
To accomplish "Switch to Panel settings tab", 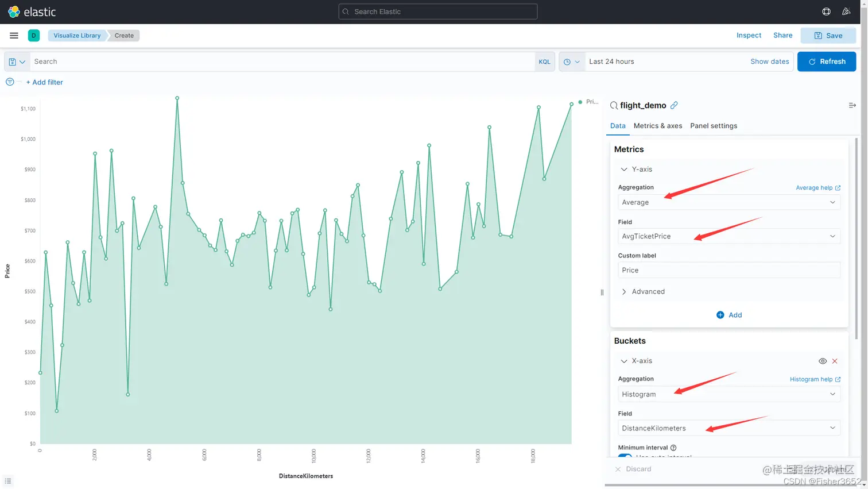I will 714,126.
